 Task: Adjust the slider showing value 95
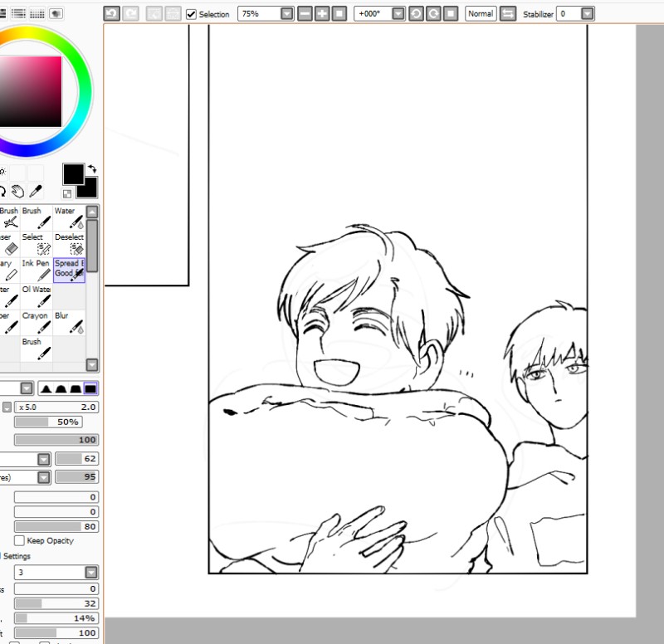click(76, 476)
